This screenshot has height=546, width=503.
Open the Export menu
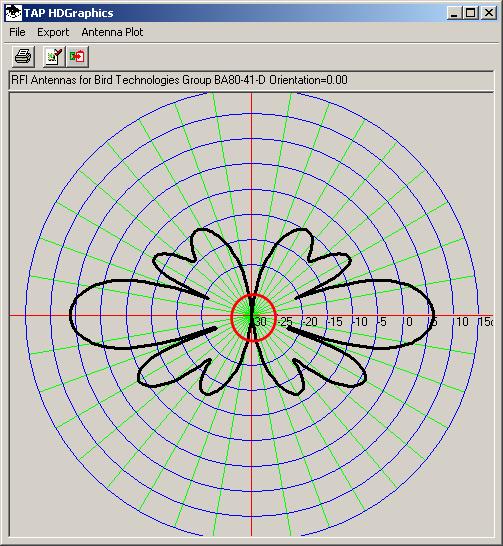pyautogui.click(x=53, y=32)
